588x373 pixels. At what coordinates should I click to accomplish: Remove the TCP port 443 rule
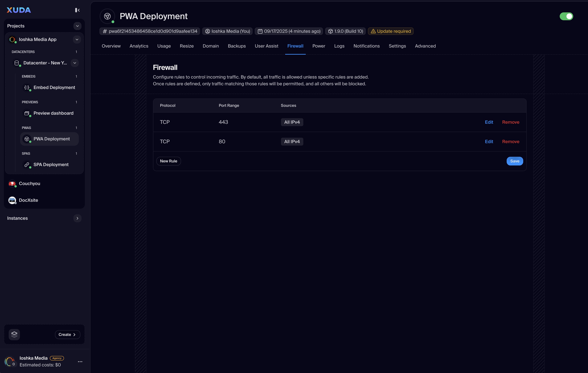tap(511, 122)
